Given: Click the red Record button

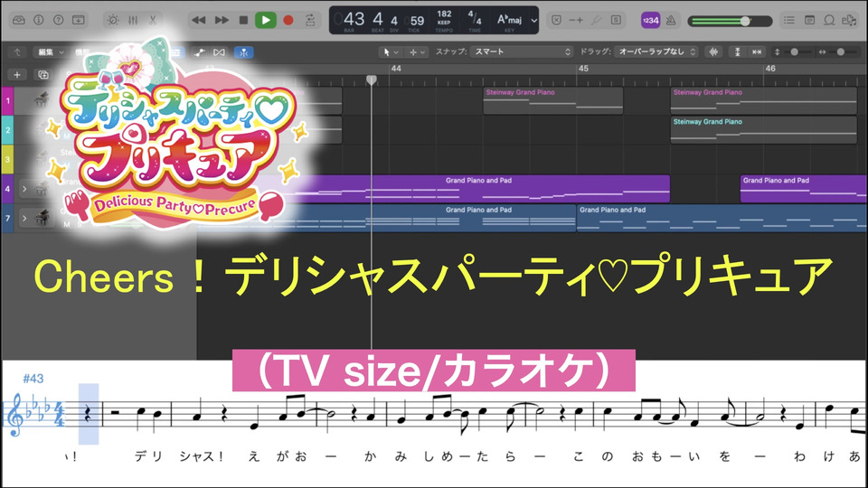Looking at the screenshot, I should [x=288, y=20].
